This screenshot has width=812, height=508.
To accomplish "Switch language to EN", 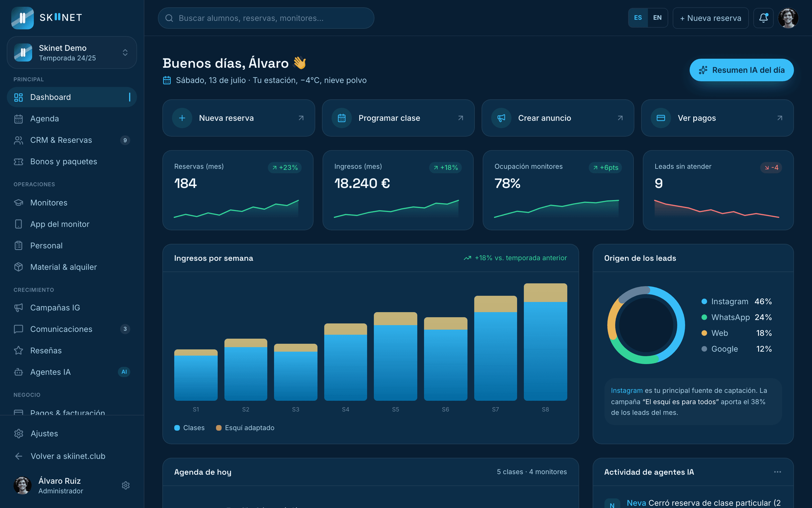I will pyautogui.click(x=657, y=18).
